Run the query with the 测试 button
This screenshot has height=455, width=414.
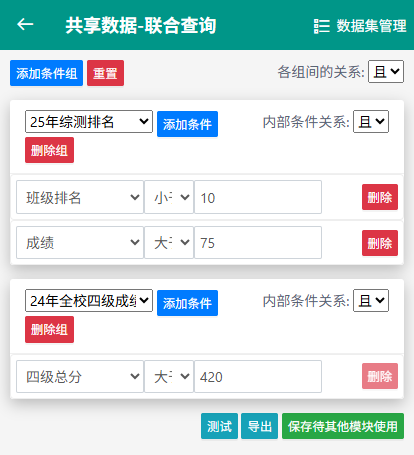219,426
